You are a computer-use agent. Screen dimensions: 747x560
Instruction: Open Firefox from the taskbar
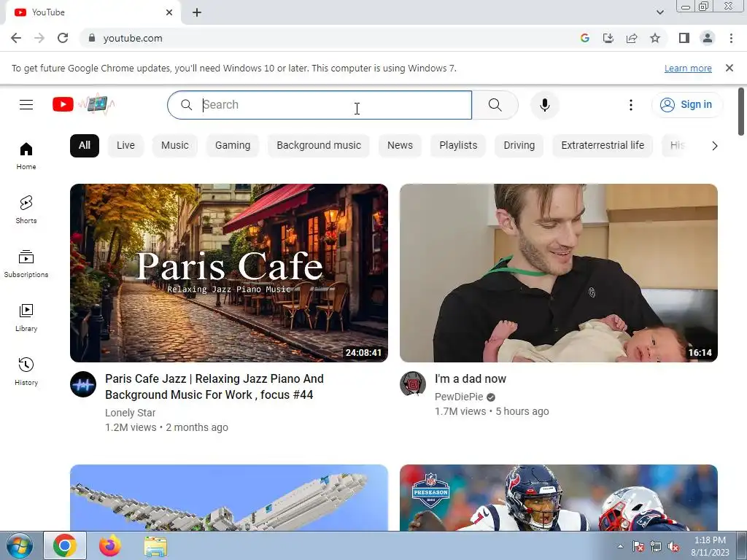tap(110, 545)
